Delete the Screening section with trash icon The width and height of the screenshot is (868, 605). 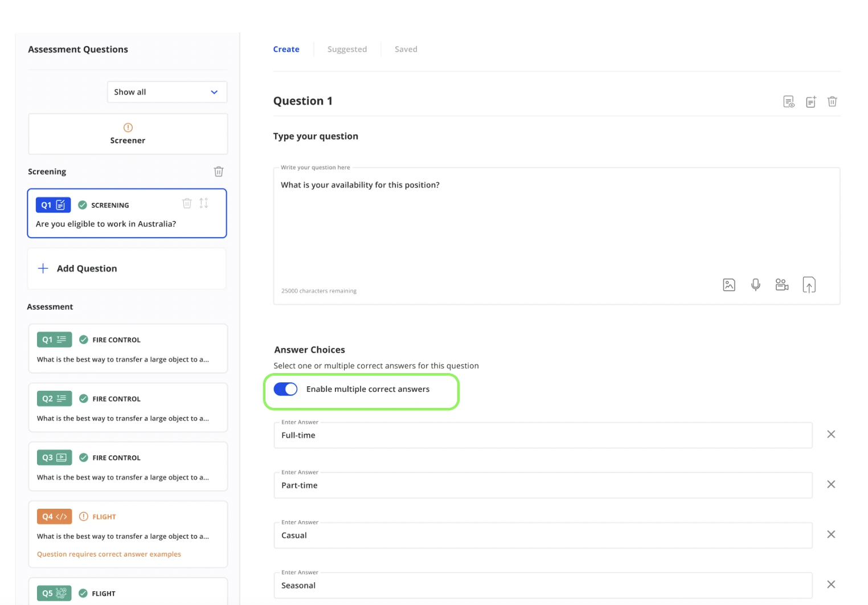219,171
